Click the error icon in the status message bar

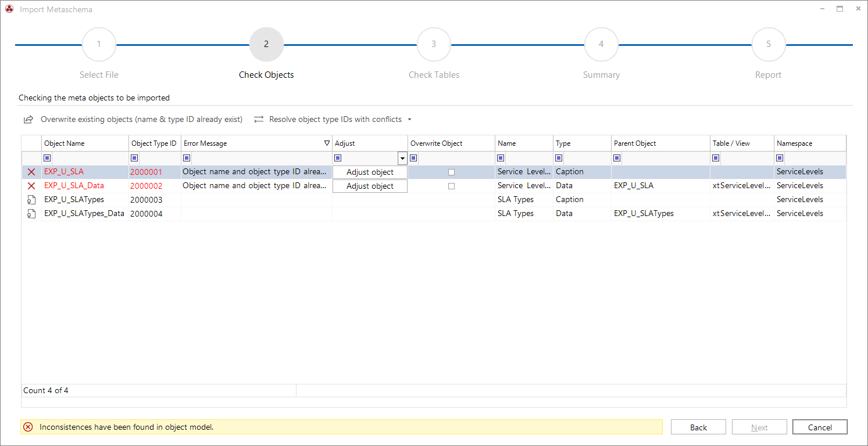click(28, 427)
